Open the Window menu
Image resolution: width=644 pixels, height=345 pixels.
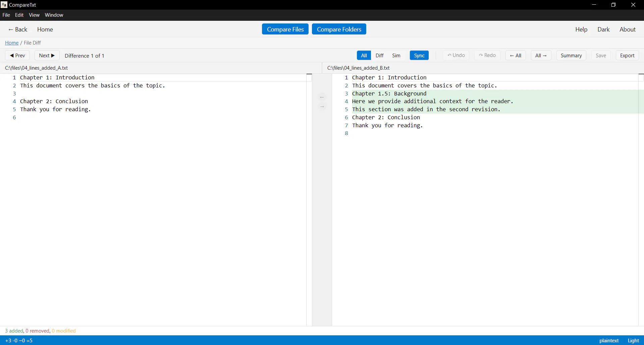(x=54, y=15)
